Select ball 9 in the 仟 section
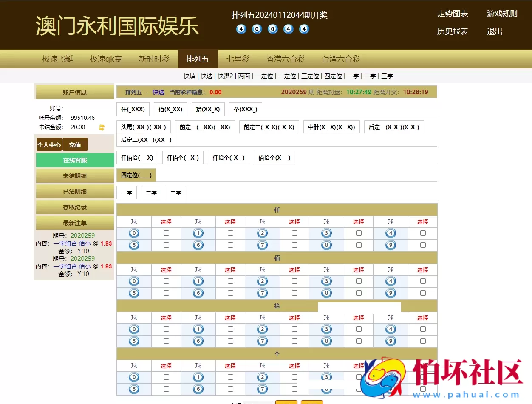This screenshot has height=404, width=532. [391, 245]
